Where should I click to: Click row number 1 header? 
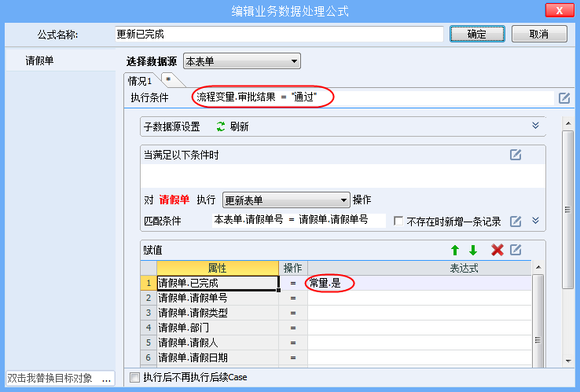pos(149,284)
